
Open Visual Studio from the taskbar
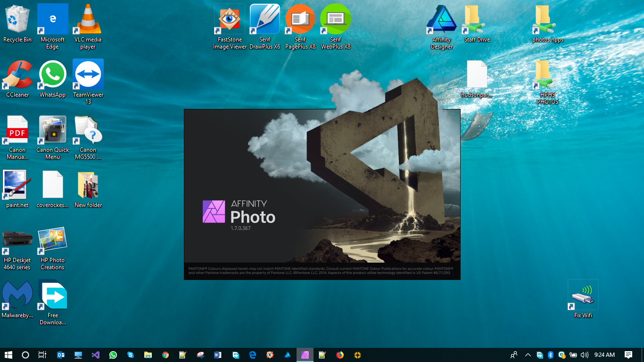pyautogui.click(x=95, y=355)
